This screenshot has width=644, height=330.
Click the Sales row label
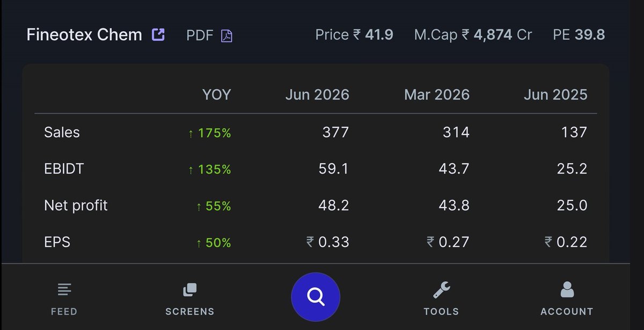pos(62,132)
